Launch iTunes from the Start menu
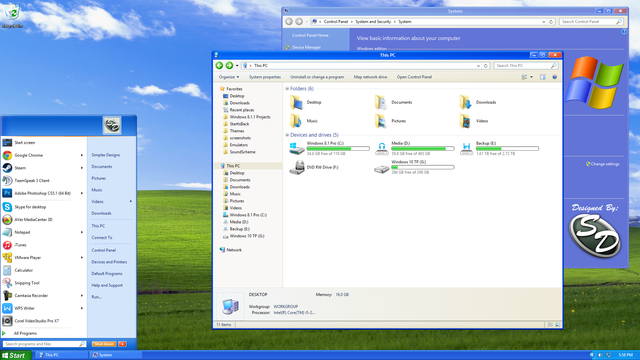640x360 pixels. [x=43, y=245]
